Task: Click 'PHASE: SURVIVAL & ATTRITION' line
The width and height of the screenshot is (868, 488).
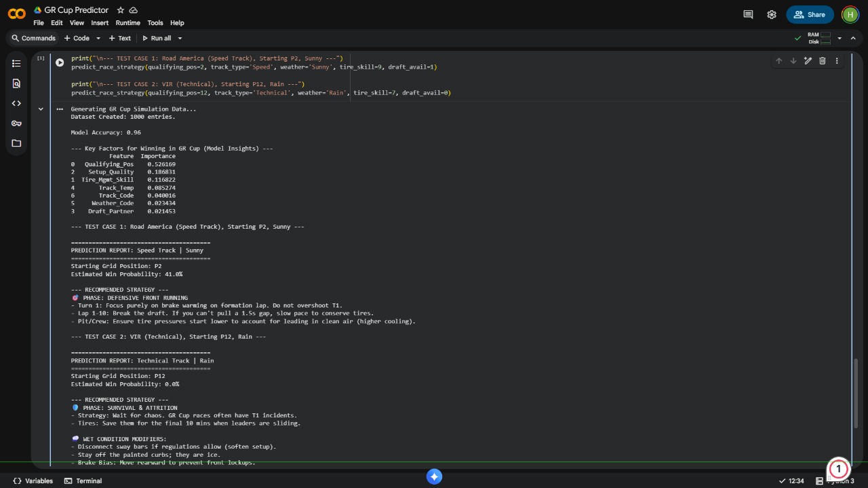Action: click(x=124, y=408)
